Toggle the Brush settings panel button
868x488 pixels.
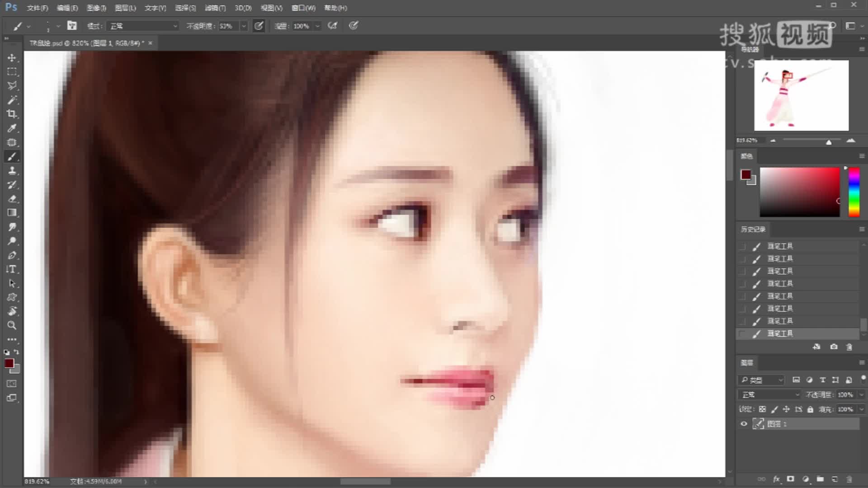point(72,26)
